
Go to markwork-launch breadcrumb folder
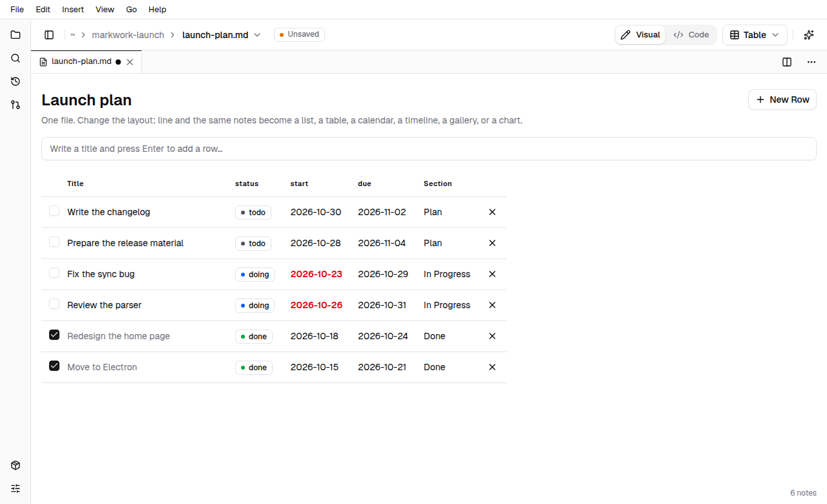coord(128,35)
